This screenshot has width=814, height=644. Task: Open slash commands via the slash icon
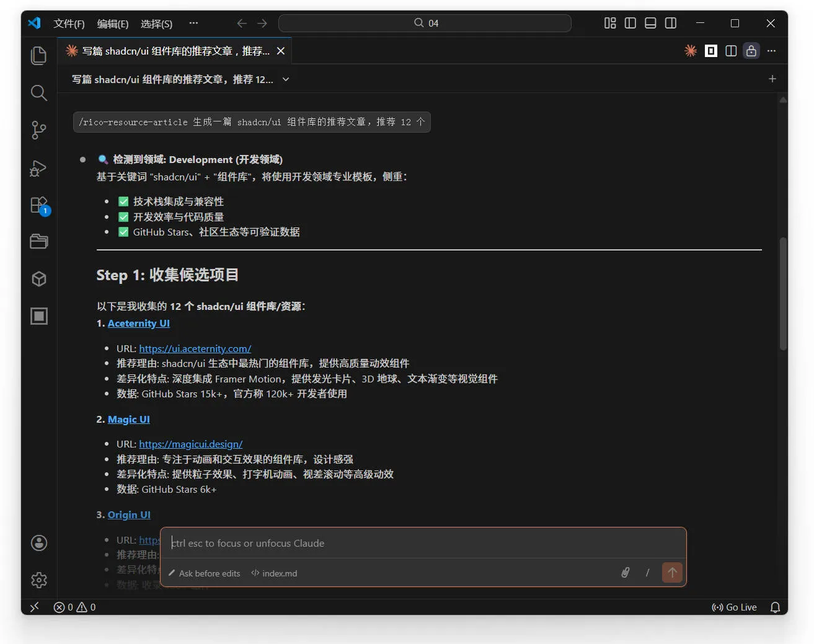click(x=647, y=573)
